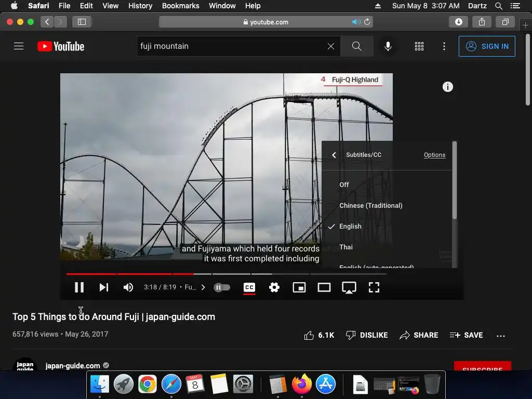Expand the chapter title chevron

(203, 287)
